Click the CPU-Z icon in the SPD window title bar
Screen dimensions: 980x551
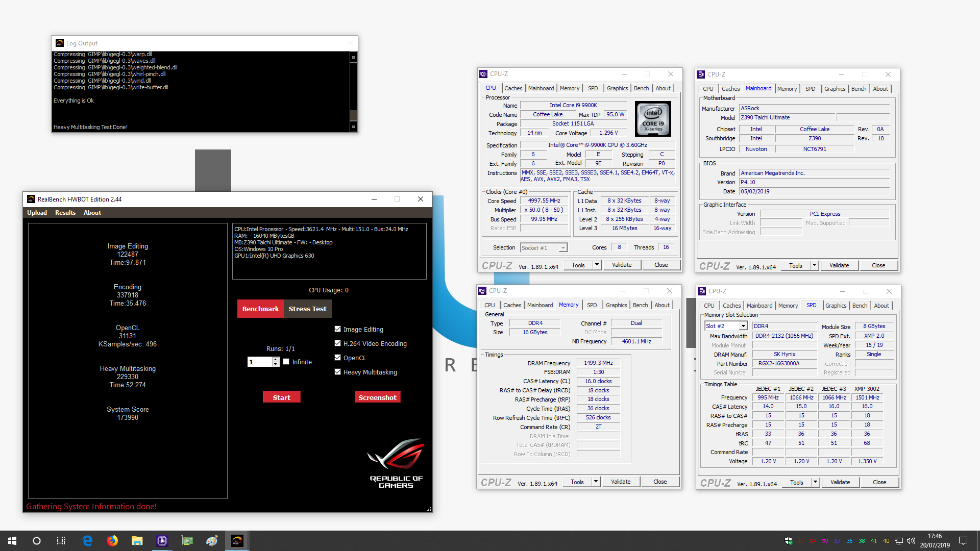pos(702,291)
